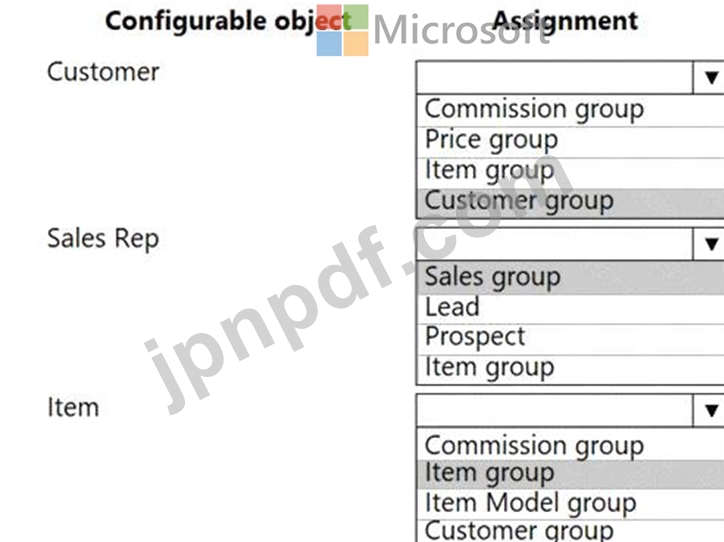This screenshot has width=724, height=542.
Task: Click the Assignment column header
Action: (x=565, y=20)
